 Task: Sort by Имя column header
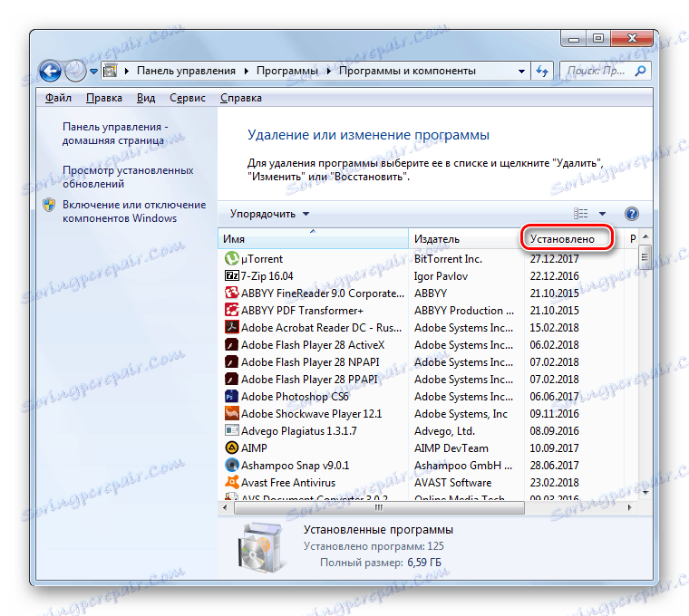click(313, 239)
